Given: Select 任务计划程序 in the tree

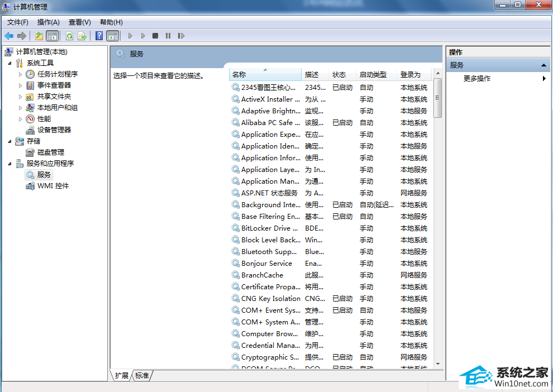Looking at the screenshot, I should pos(58,74).
